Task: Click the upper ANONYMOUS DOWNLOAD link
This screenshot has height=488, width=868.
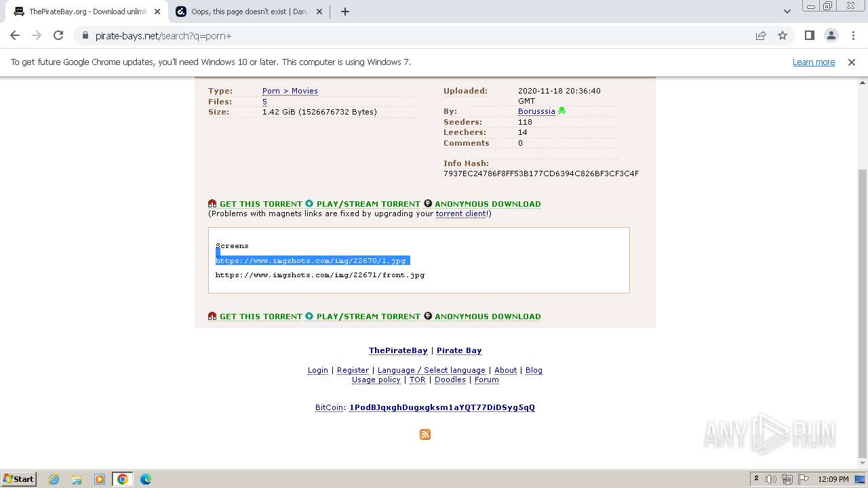Action: (488, 203)
